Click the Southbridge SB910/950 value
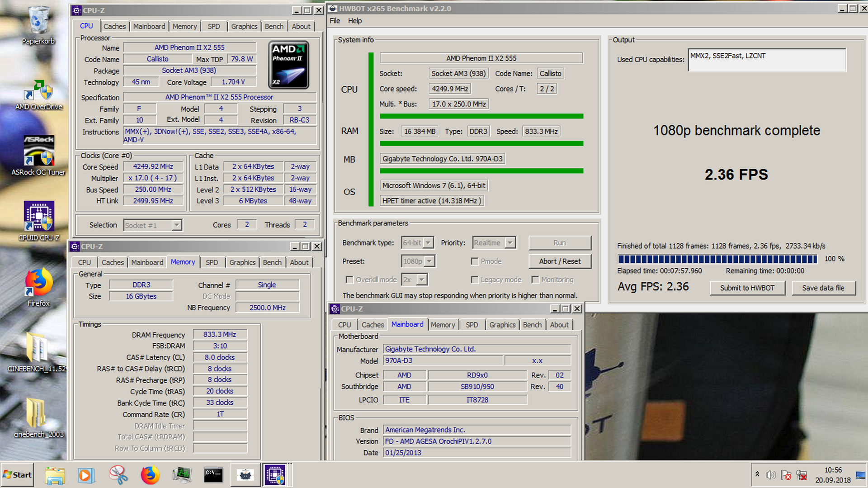The width and height of the screenshot is (868, 488). pos(477,387)
